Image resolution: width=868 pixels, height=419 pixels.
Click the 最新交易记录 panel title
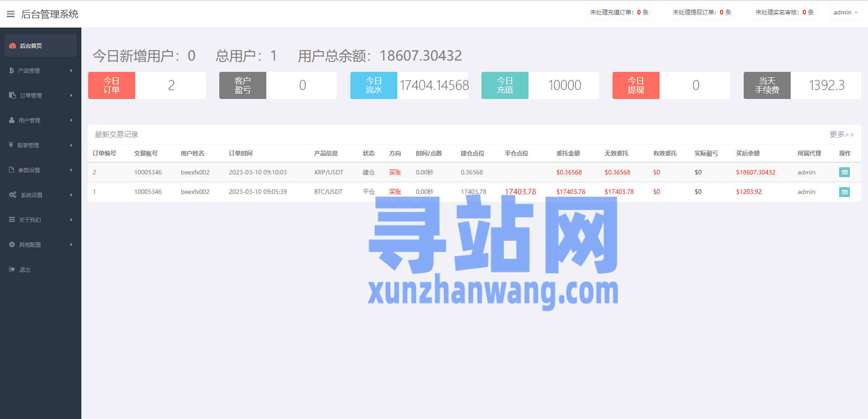tap(117, 134)
